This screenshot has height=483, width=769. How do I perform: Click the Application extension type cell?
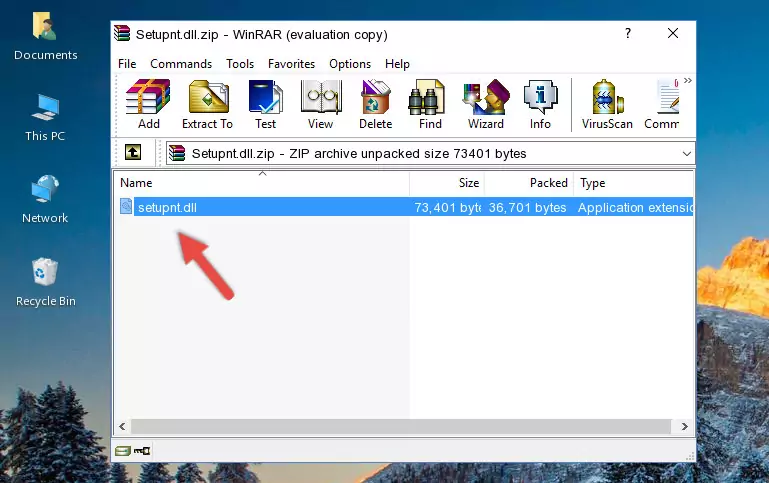[635, 207]
